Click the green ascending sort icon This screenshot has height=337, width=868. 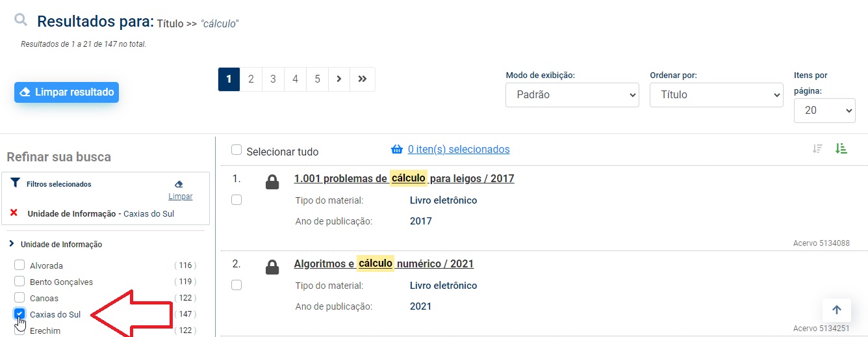point(841,149)
